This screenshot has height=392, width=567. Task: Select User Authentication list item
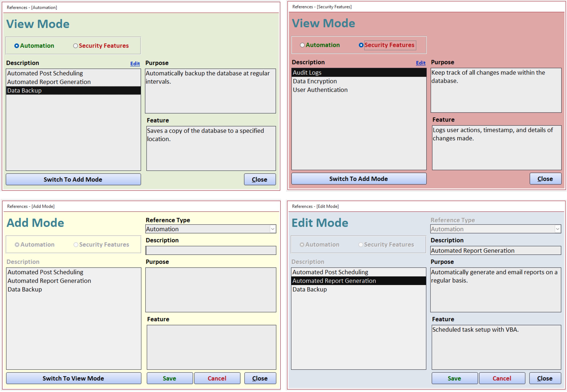320,90
